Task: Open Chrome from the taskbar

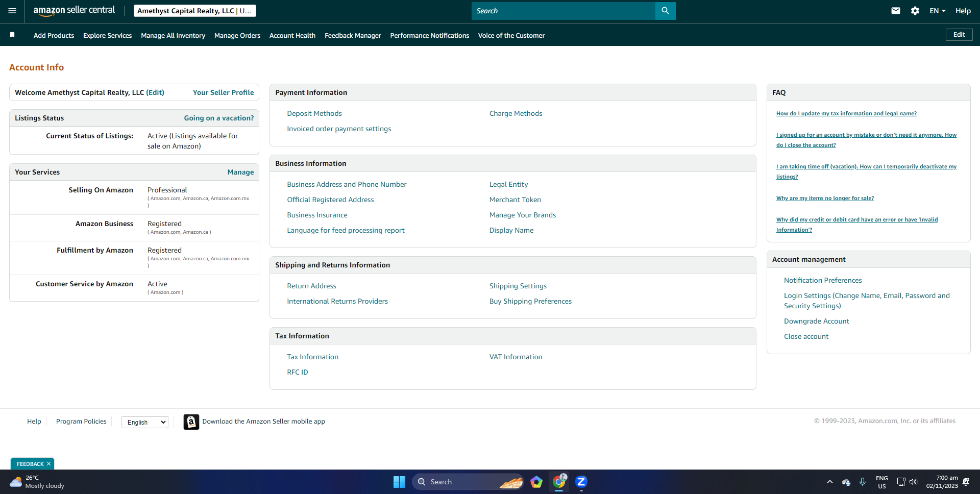Action: pyautogui.click(x=559, y=482)
